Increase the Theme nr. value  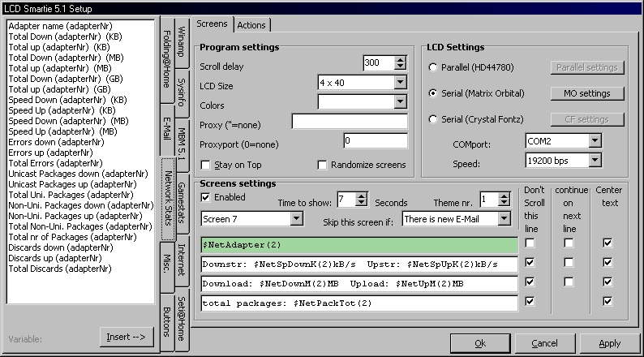click(504, 196)
